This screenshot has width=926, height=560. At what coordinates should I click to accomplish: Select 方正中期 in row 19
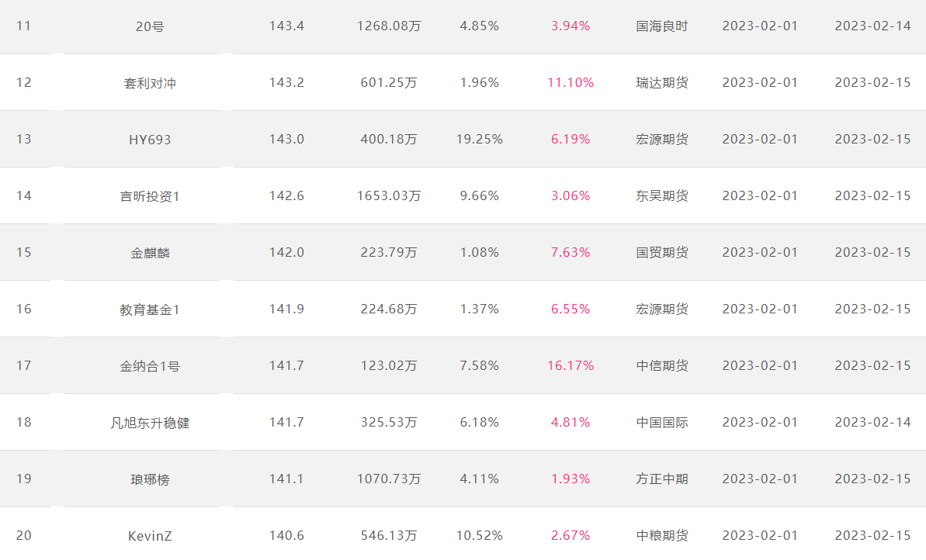coord(661,479)
